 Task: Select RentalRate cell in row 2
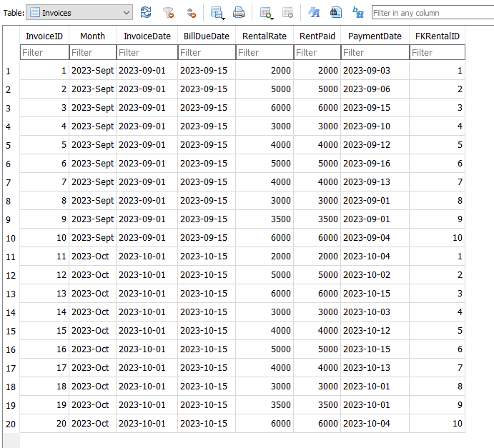click(x=265, y=89)
